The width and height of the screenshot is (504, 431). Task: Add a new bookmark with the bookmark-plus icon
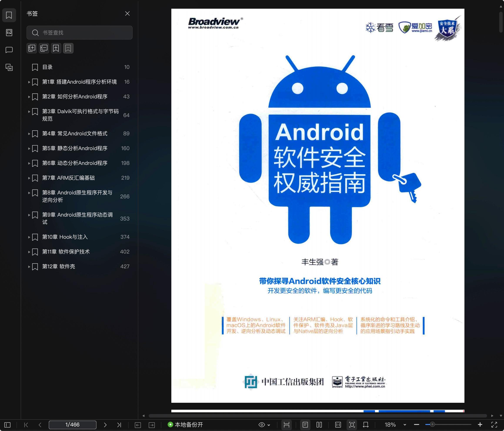pyautogui.click(x=56, y=48)
